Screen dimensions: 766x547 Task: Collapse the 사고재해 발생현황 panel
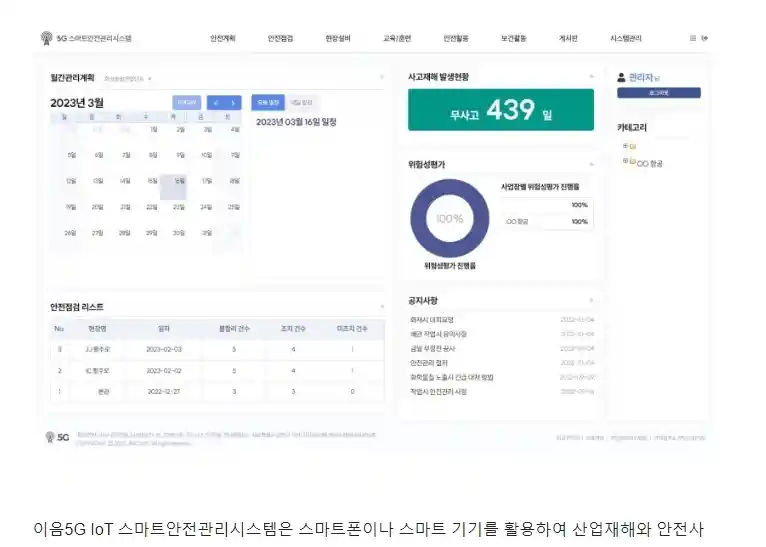coord(591,76)
